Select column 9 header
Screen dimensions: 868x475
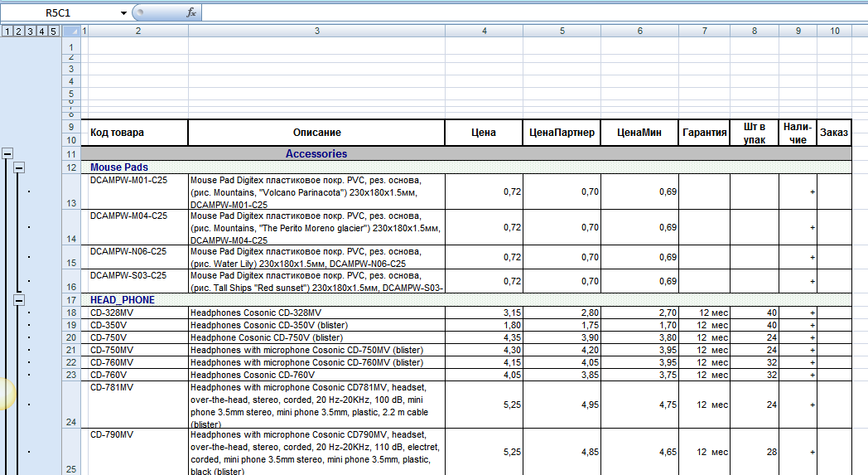pyautogui.click(x=798, y=31)
